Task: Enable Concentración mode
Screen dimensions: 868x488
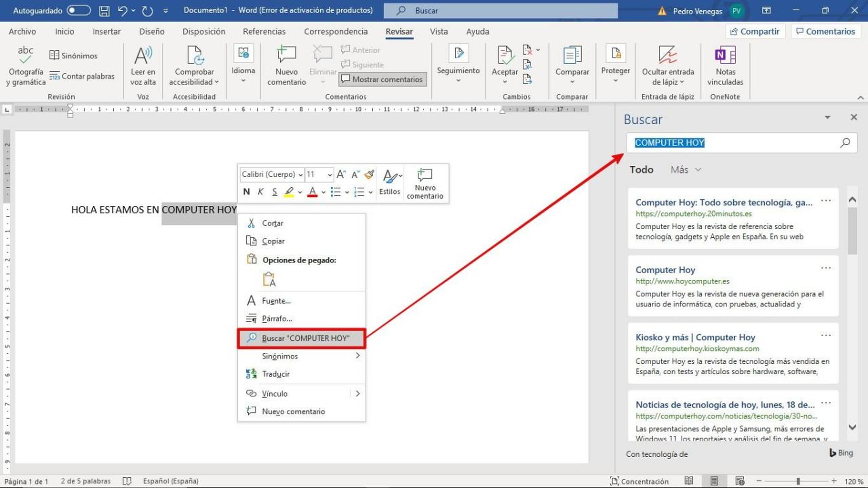Action: [639, 481]
